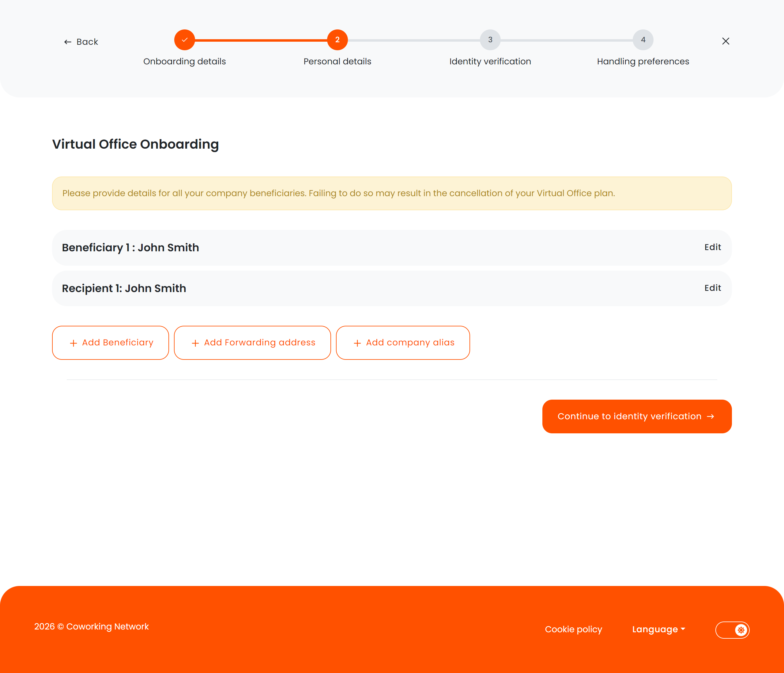Open the Language dropdown in footer
Screen dimensions: 784x673
[x=658, y=629]
